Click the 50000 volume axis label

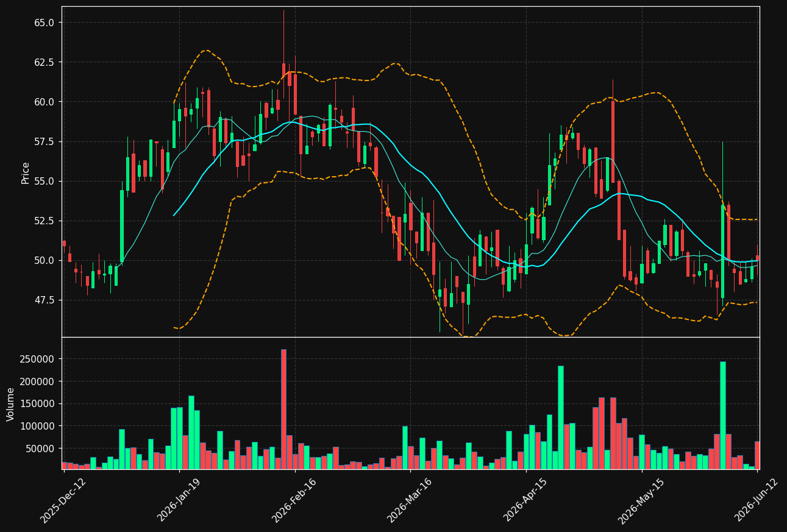(40, 449)
